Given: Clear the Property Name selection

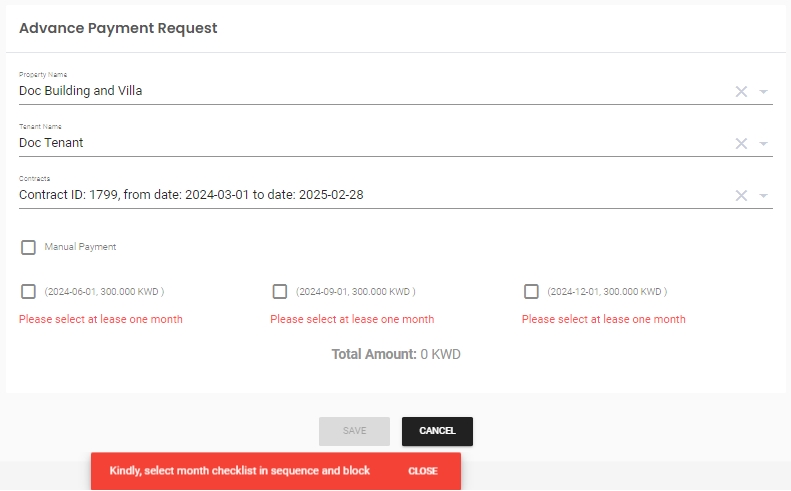Looking at the screenshot, I should (x=741, y=91).
